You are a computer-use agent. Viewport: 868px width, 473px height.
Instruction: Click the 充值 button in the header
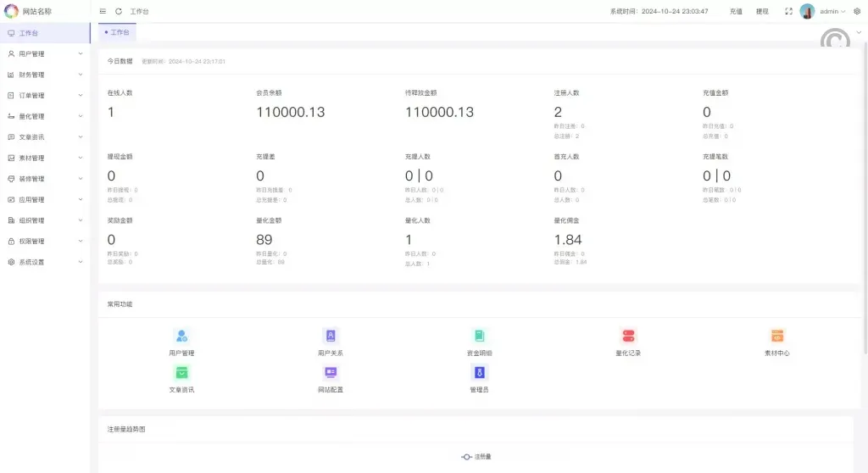pos(736,12)
